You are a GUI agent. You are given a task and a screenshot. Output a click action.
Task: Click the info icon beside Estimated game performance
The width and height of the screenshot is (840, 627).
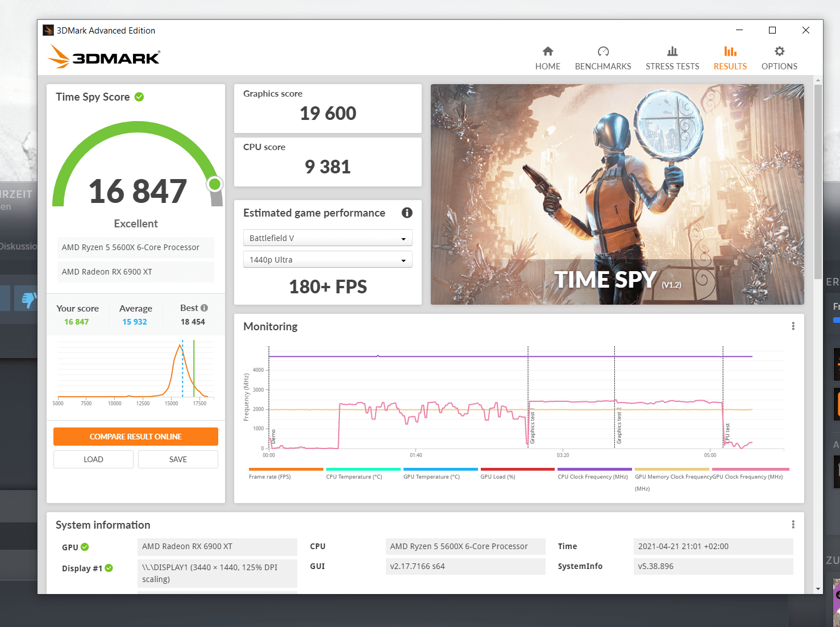[407, 213]
